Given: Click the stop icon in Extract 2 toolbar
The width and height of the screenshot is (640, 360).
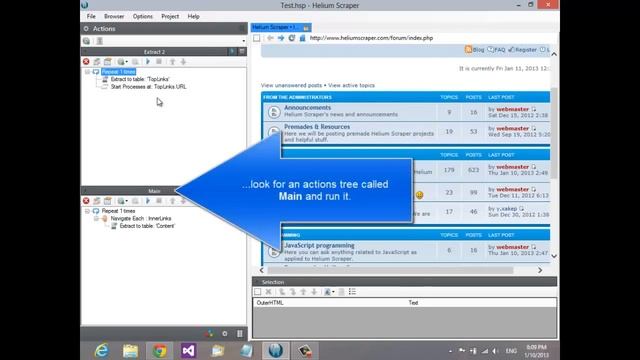Looking at the screenshot, I should click(x=159, y=62).
